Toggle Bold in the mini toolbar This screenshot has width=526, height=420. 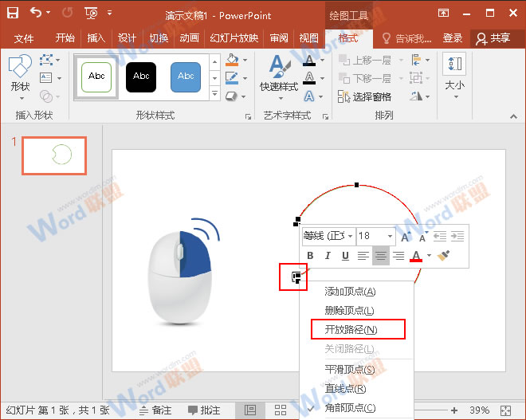point(311,256)
